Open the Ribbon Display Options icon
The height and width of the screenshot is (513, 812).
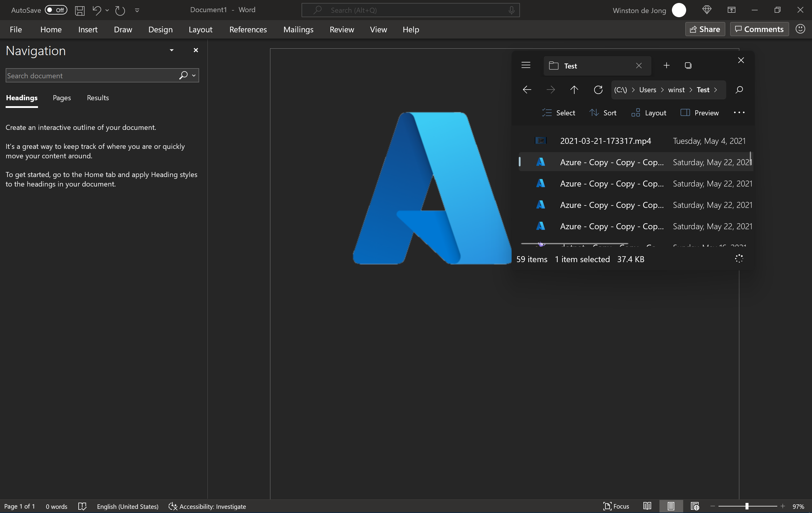731,10
